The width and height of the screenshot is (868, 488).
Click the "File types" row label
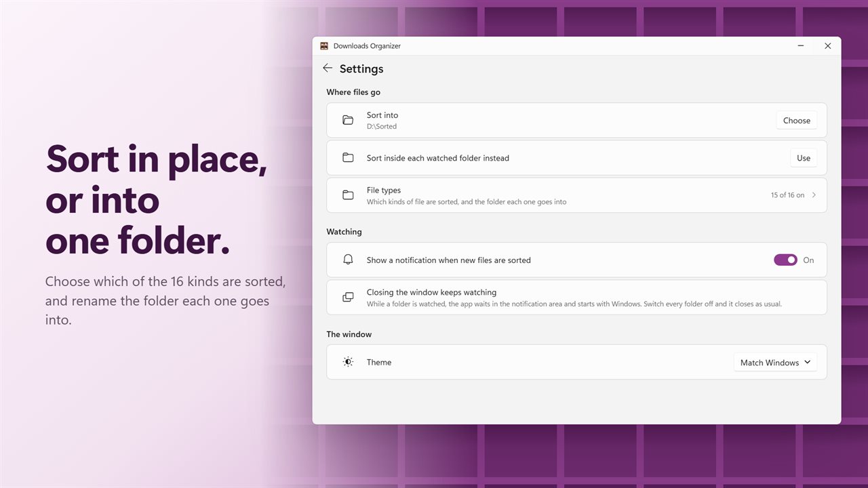384,190
